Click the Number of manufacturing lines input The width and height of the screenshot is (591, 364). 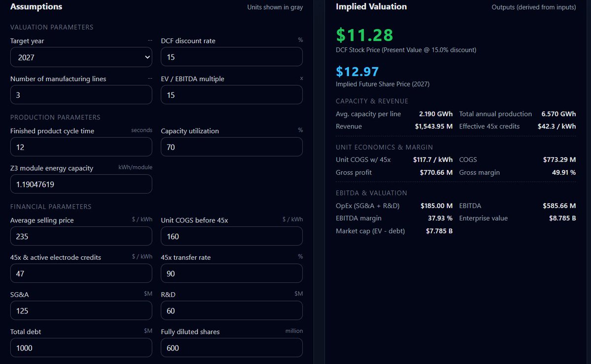coord(81,95)
